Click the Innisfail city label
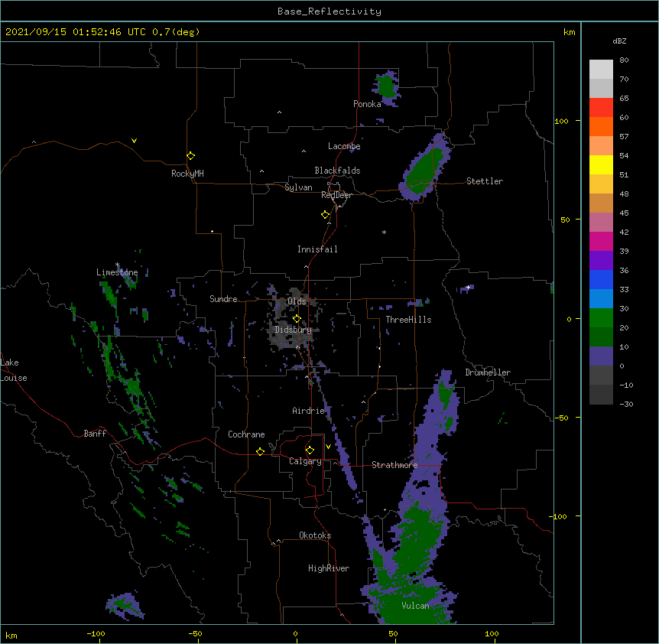The width and height of the screenshot is (659, 644). click(317, 249)
